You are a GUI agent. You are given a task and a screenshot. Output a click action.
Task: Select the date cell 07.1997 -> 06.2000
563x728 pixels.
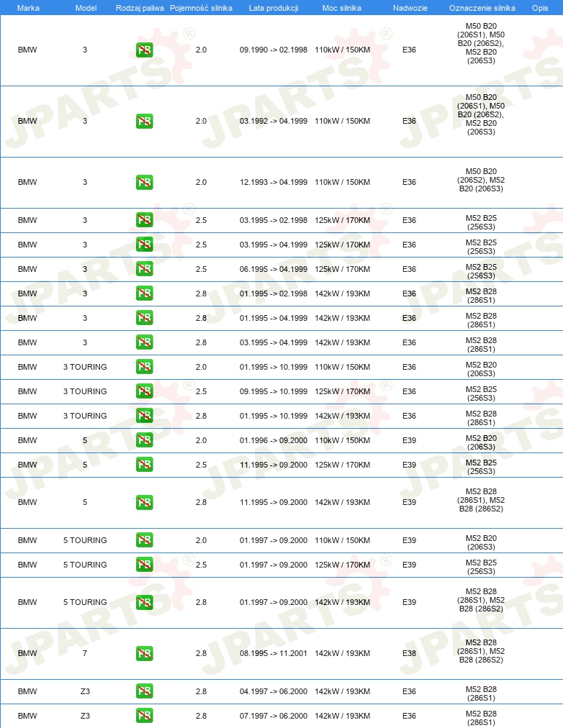pyautogui.click(x=274, y=716)
